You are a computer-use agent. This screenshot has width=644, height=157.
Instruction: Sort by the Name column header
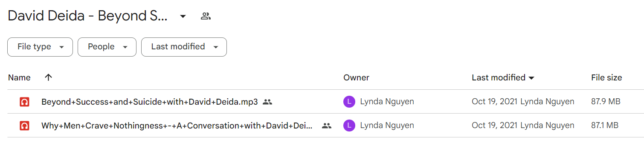click(19, 77)
